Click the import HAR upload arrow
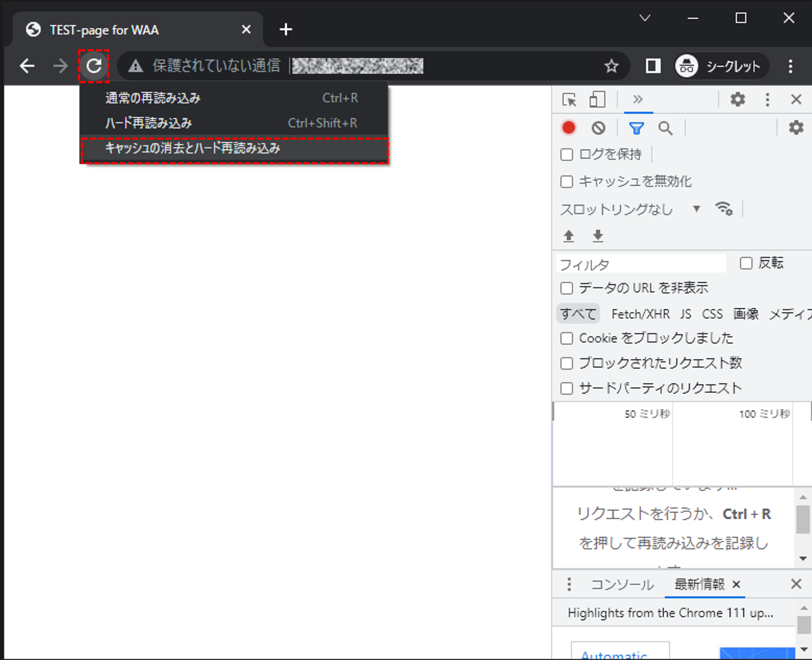 point(569,236)
